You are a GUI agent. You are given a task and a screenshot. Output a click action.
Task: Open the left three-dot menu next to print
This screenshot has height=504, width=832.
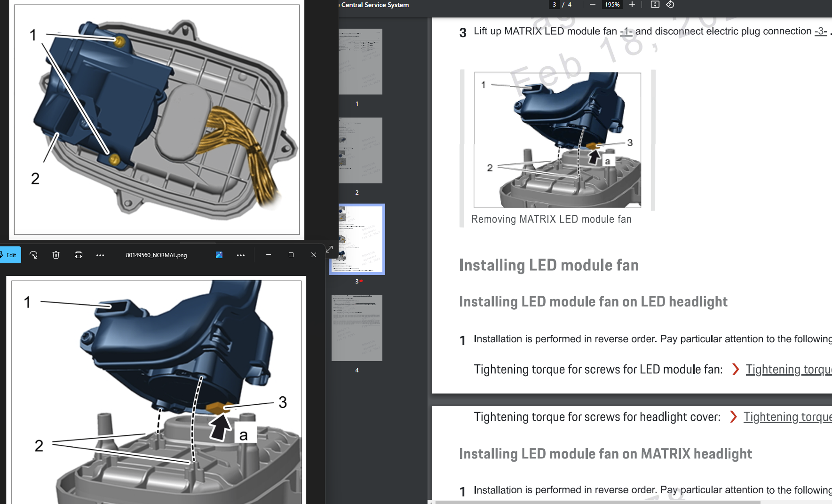pyautogui.click(x=100, y=255)
